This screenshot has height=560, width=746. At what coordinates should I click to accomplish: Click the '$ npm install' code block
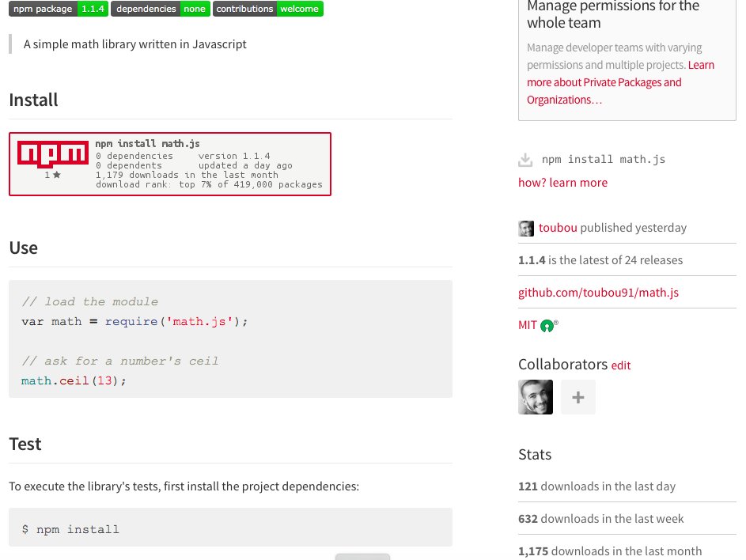230,527
